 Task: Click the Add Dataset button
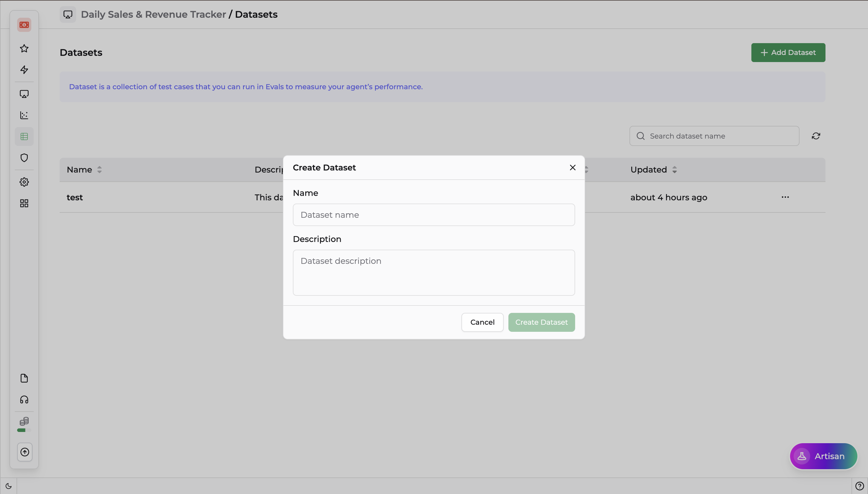pyautogui.click(x=788, y=53)
